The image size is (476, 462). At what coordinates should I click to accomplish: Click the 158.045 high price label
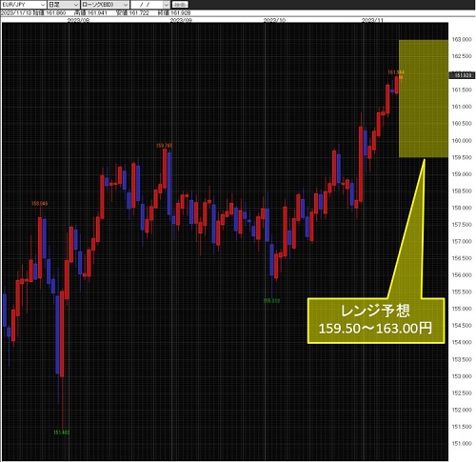point(40,203)
